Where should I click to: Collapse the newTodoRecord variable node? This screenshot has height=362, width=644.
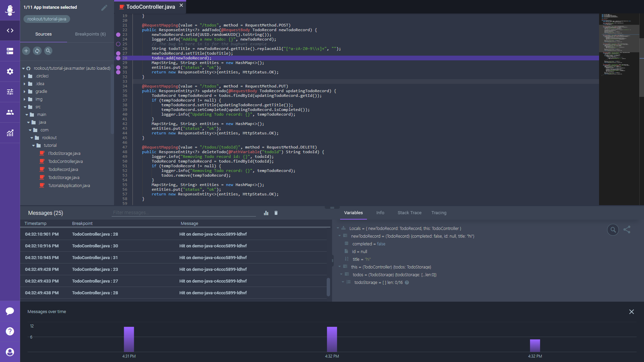click(339, 236)
